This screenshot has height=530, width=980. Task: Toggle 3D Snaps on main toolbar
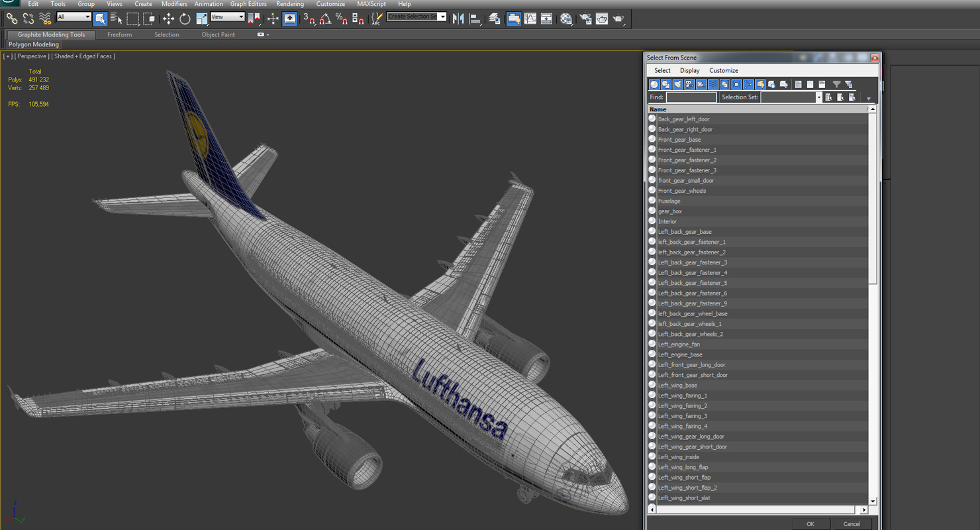tap(309, 19)
